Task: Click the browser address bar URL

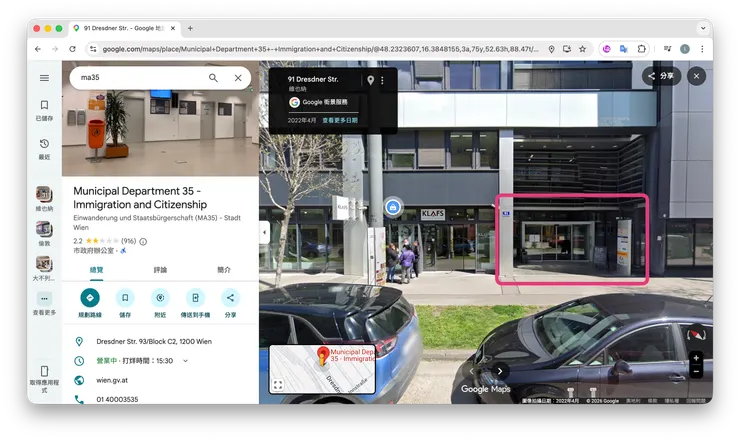Action: 320,49
